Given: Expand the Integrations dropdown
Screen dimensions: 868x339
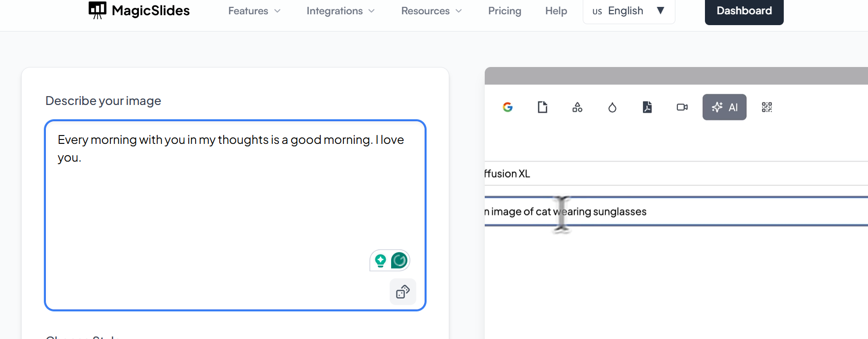Looking at the screenshot, I should coord(340,11).
